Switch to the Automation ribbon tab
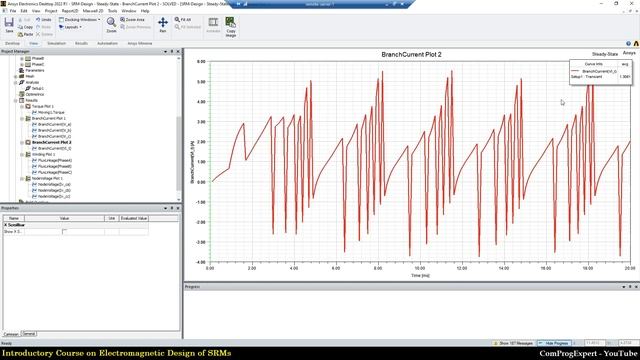The height and width of the screenshot is (360, 640). coord(107,43)
